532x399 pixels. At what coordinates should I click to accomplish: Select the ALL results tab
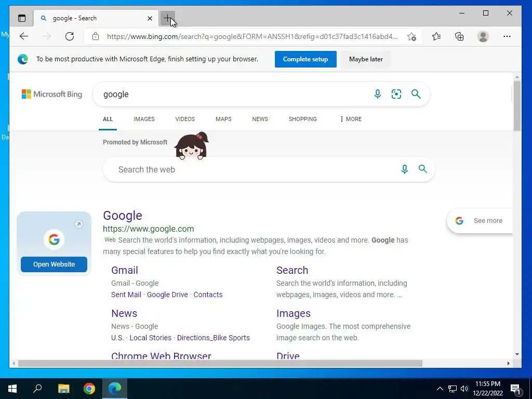tap(108, 119)
